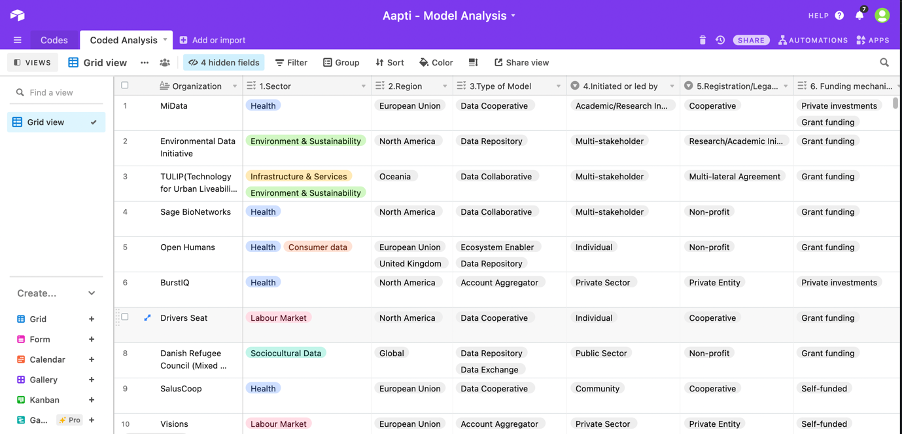This screenshot has width=902, height=434.
Task: Open the 5.Registration/Legal column dropdown
Action: point(786,86)
